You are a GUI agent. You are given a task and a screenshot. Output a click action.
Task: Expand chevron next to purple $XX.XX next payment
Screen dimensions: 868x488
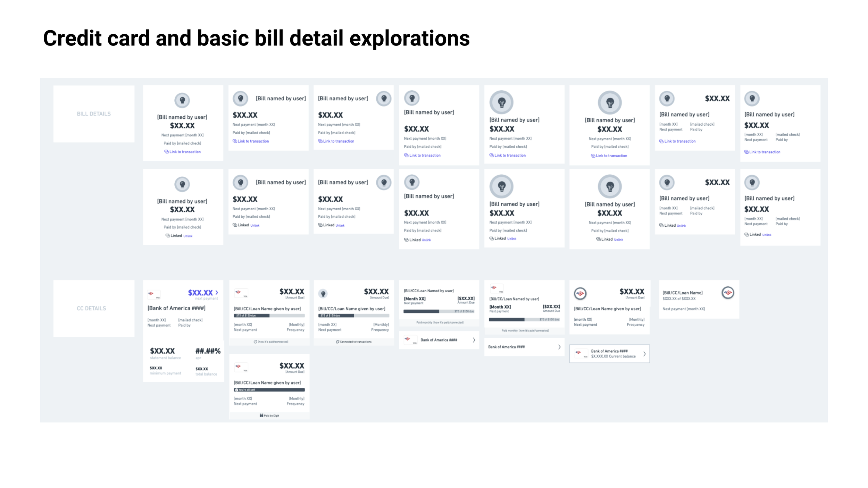tap(217, 293)
